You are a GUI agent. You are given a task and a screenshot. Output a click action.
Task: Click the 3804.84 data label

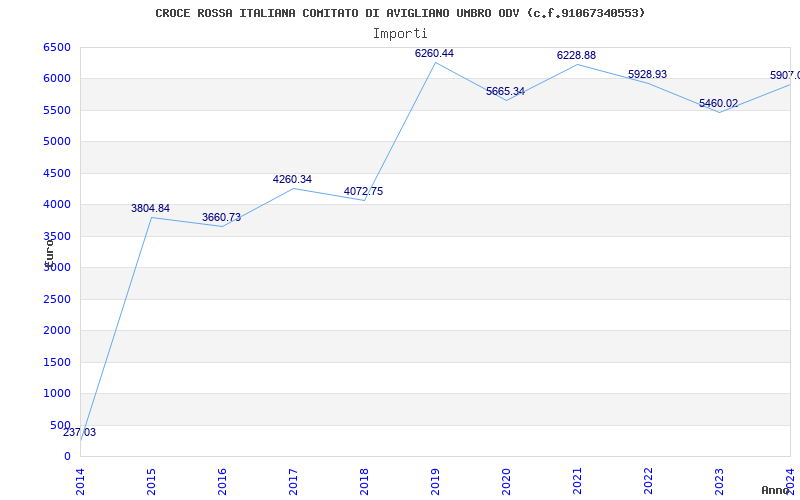point(151,208)
